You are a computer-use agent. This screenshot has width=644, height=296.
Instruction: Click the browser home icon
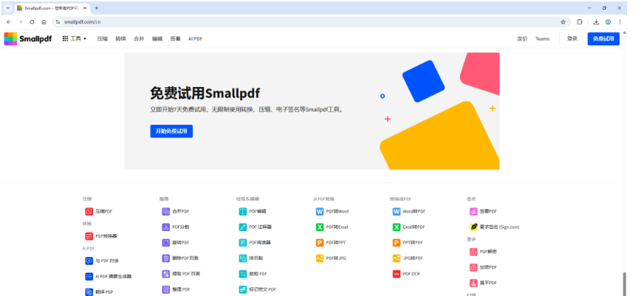point(44,22)
